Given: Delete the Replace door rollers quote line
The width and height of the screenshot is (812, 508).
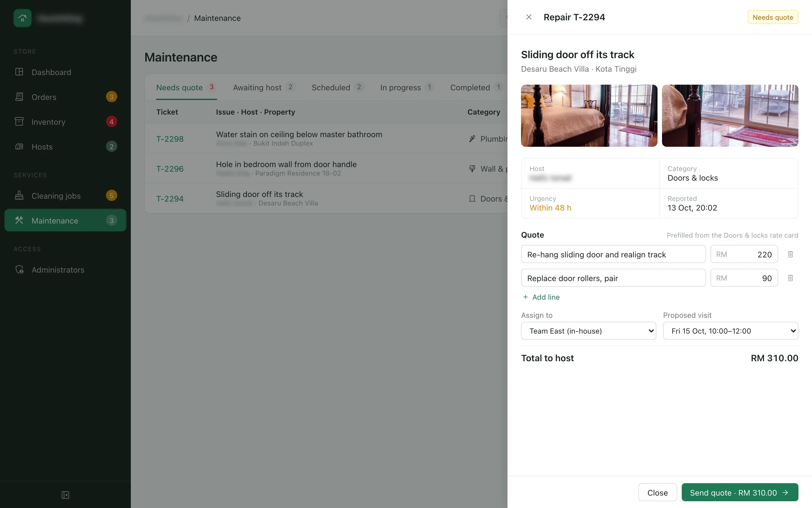Looking at the screenshot, I should click(791, 278).
